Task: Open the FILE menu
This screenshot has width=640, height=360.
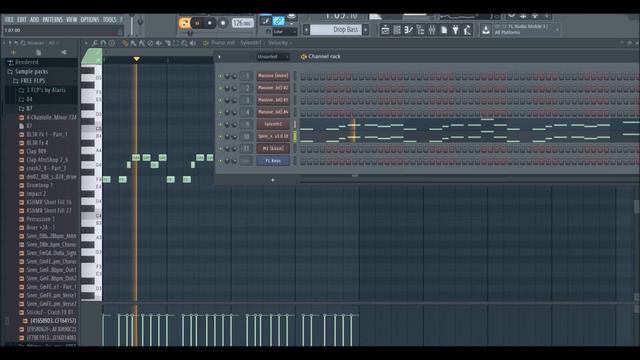Action: coord(9,20)
